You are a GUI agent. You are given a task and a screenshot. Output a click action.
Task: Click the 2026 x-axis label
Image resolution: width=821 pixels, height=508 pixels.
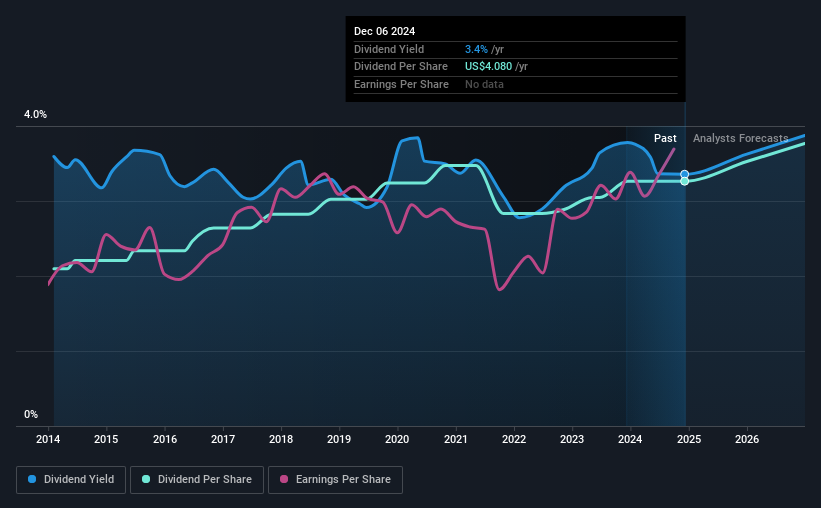[747, 439]
